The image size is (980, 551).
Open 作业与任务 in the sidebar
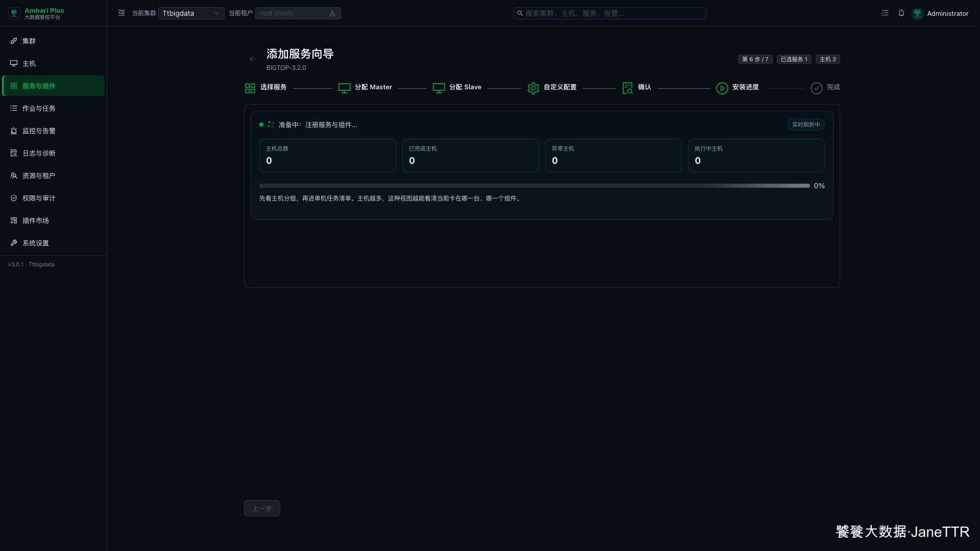54,108
